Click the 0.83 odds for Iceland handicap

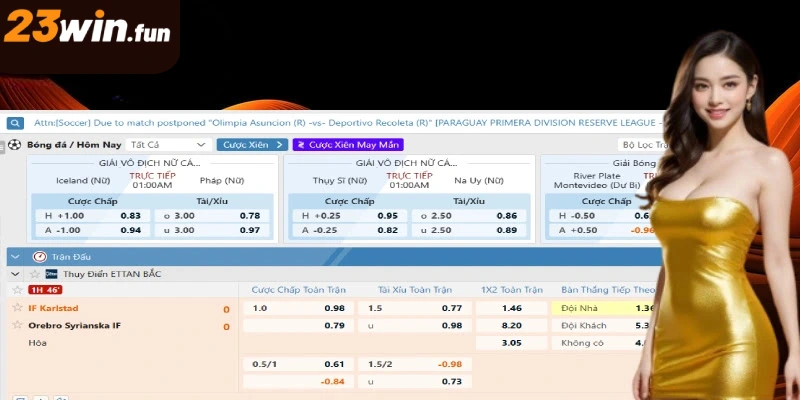coord(130,216)
